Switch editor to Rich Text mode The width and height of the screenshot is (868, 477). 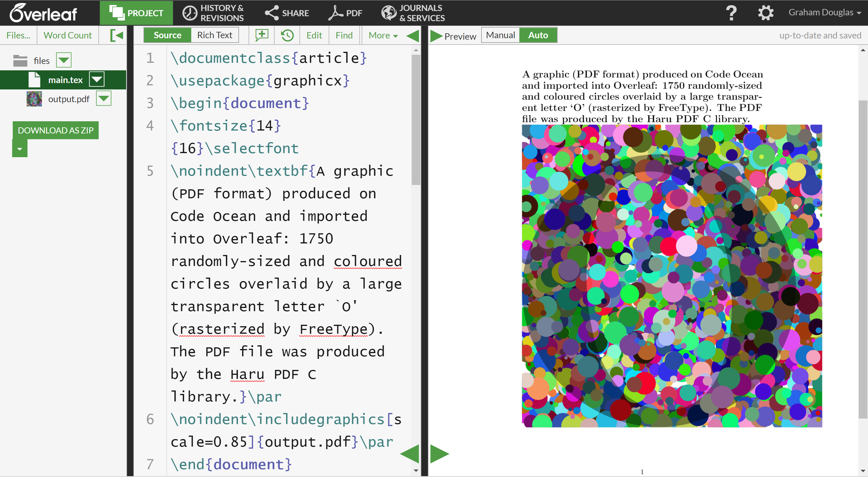pyautogui.click(x=214, y=35)
